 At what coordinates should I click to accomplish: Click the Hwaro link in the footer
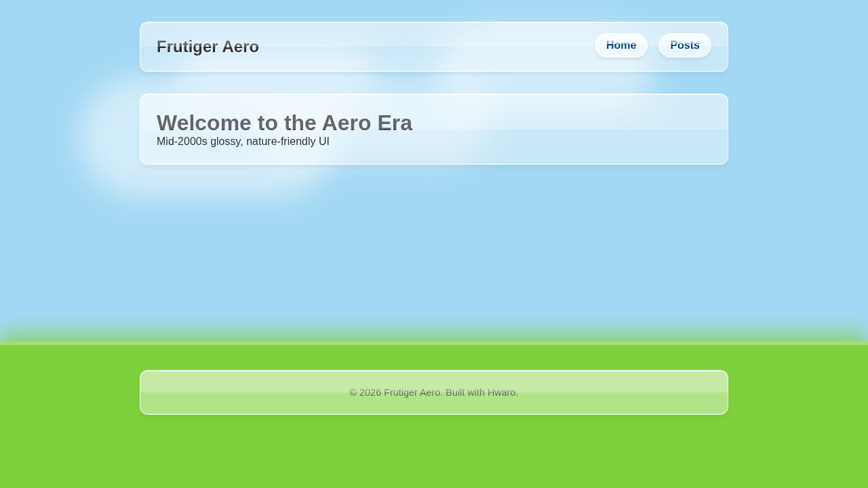tap(502, 392)
